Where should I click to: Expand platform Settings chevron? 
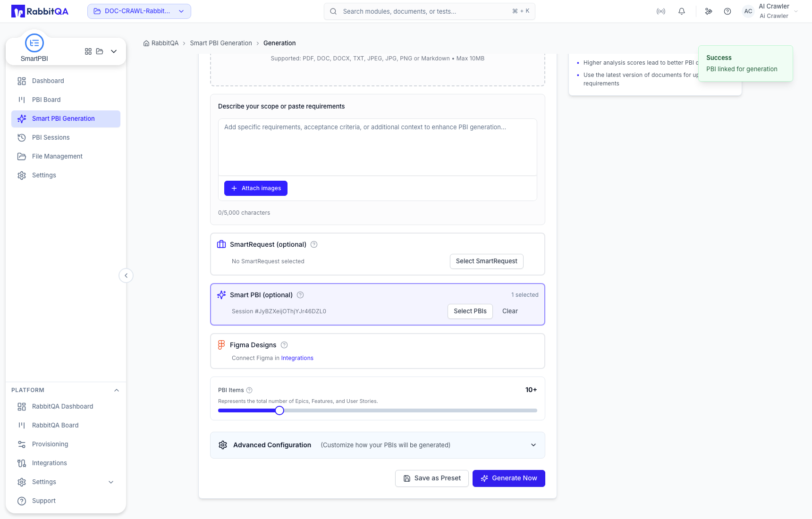[x=111, y=482]
